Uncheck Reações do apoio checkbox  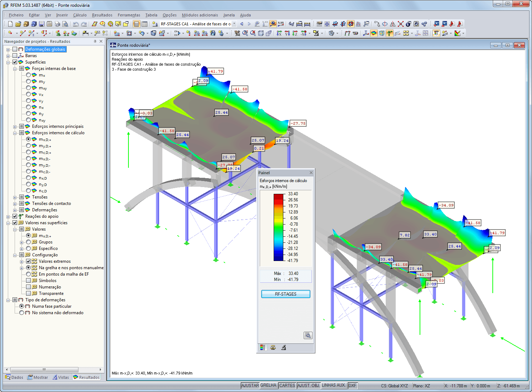(x=15, y=216)
